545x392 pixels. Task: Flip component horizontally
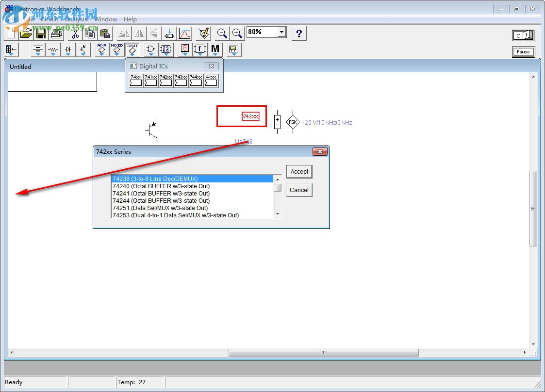coord(139,33)
